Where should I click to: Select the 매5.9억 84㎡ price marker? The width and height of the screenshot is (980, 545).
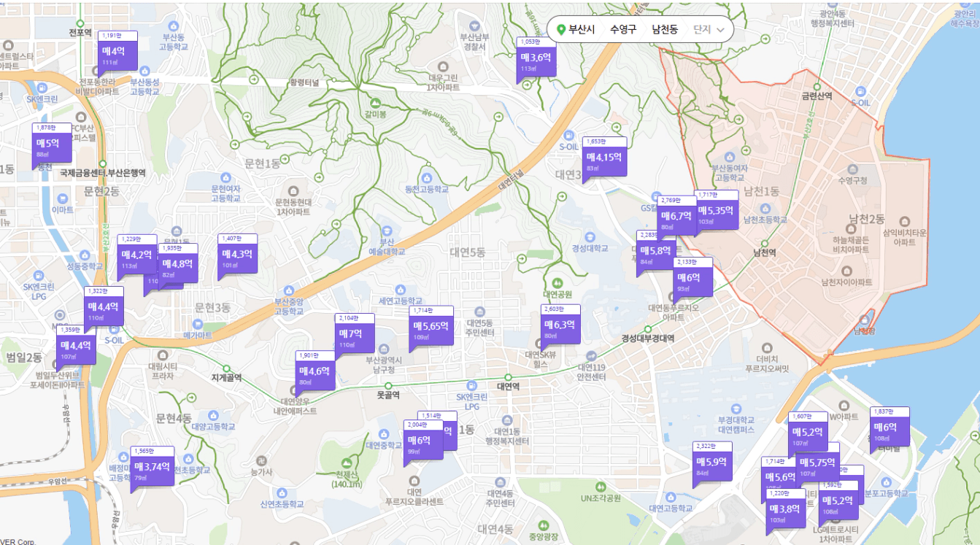[x=712, y=465]
